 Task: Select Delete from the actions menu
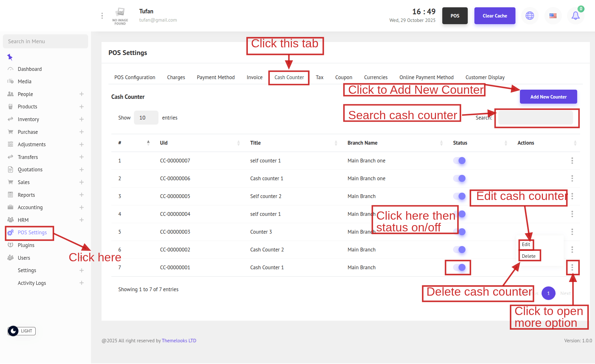[x=528, y=256]
